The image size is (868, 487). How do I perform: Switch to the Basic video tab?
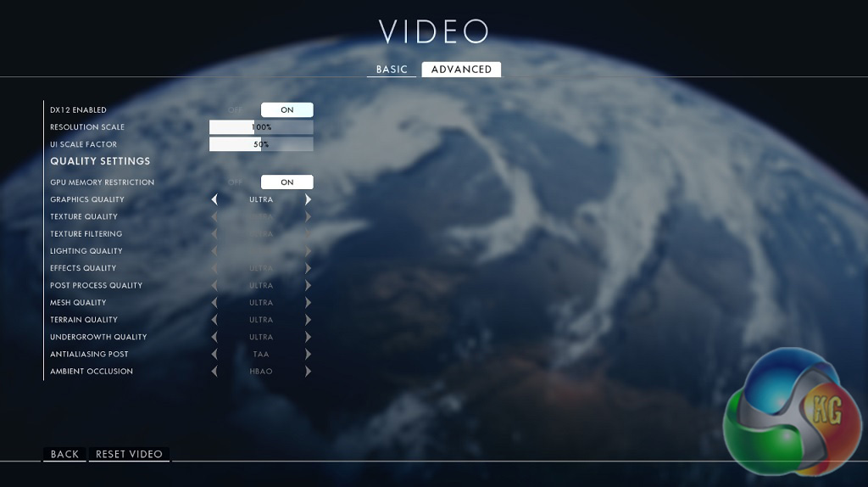click(392, 70)
